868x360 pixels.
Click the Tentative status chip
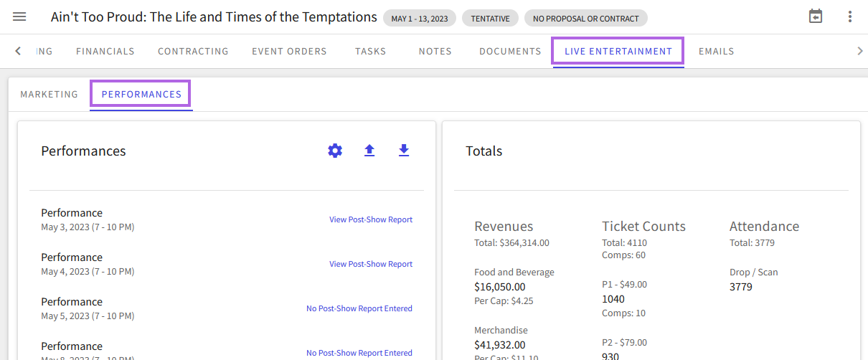point(490,19)
